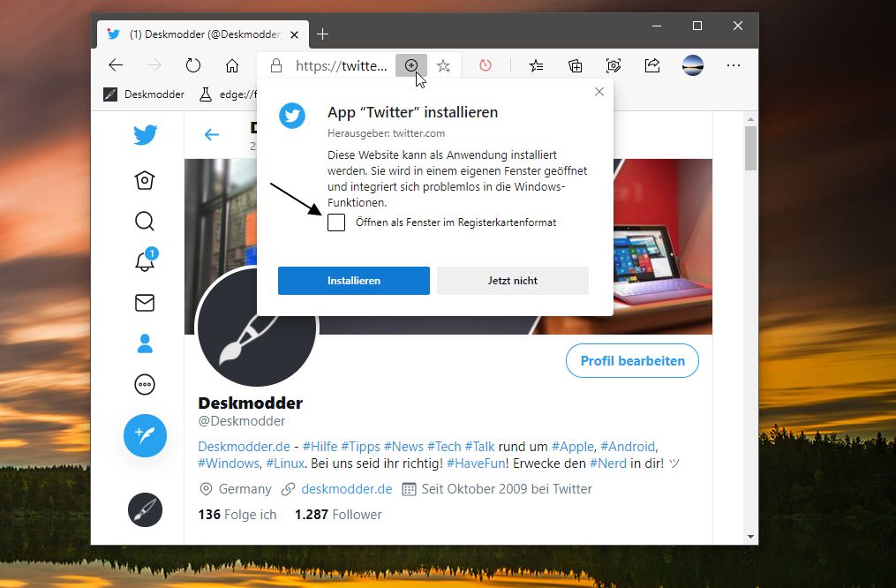
Task: Click the #Linux hashtag
Action: click(x=284, y=464)
